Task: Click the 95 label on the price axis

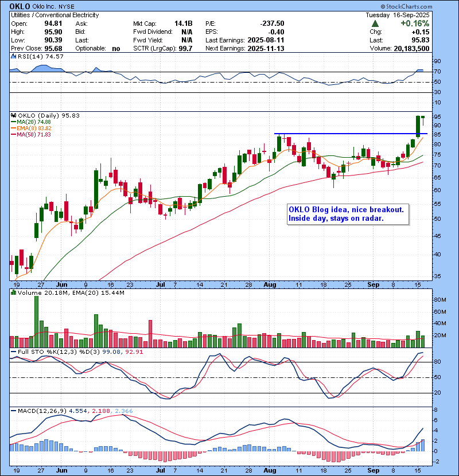Action: (437, 117)
